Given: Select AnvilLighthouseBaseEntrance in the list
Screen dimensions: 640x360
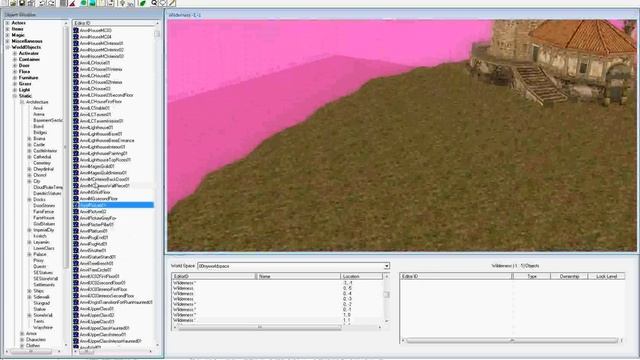Looking at the screenshot, I should [x=107, y=140].
